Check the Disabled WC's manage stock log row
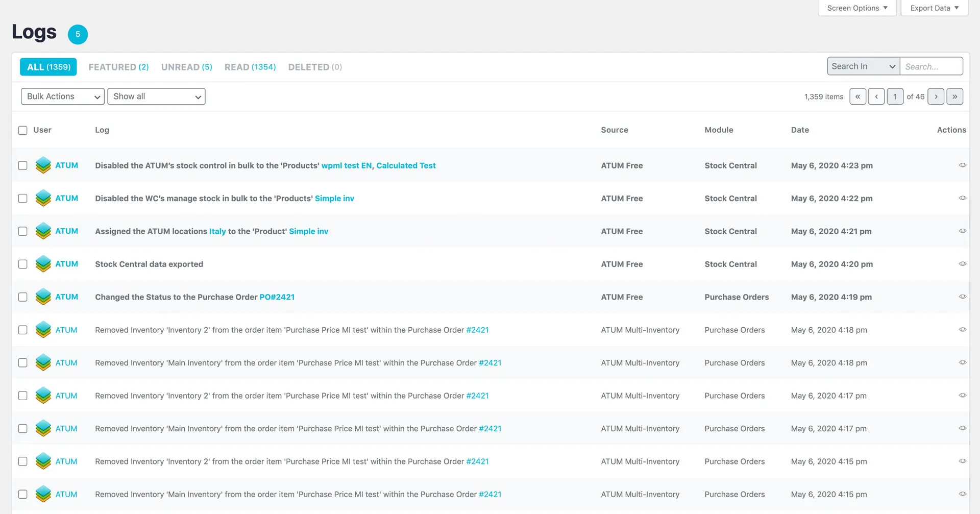This screenshot has width=980, height=514. (x=22, y=198)
